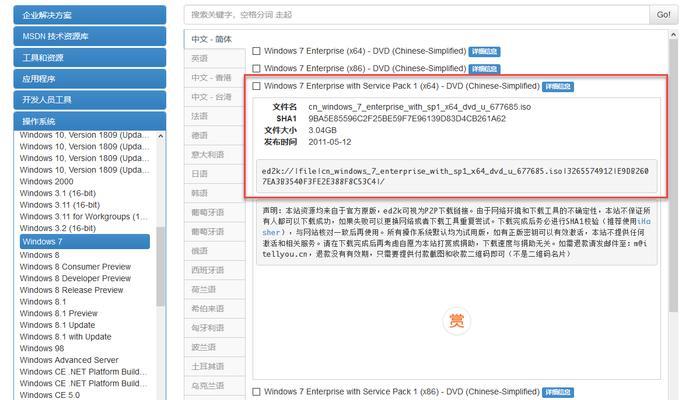Viewport: 689px width, 400px height.
Task: Select the 意大利语 language tab
Action: click(x=214, y=155)
